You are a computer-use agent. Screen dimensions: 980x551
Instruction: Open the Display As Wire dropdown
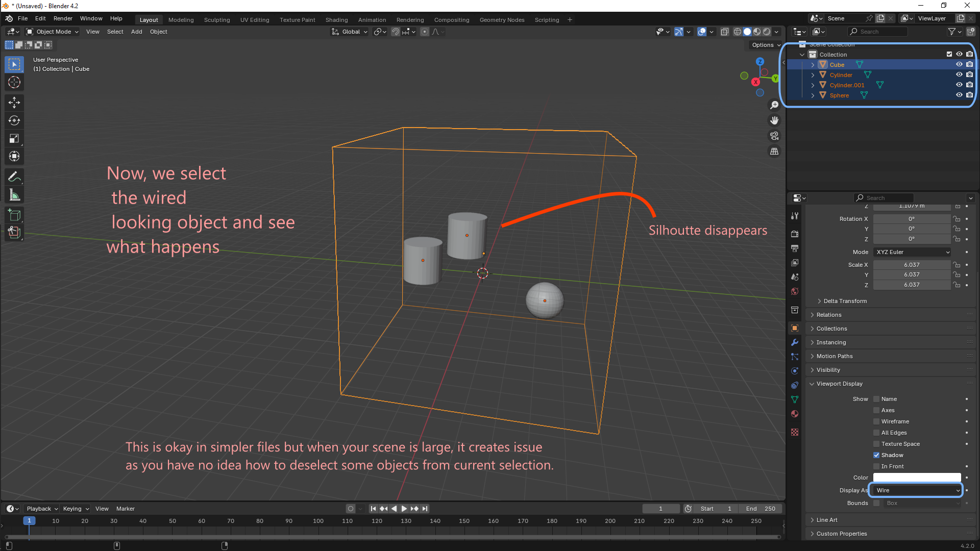(x=917, y=490)
